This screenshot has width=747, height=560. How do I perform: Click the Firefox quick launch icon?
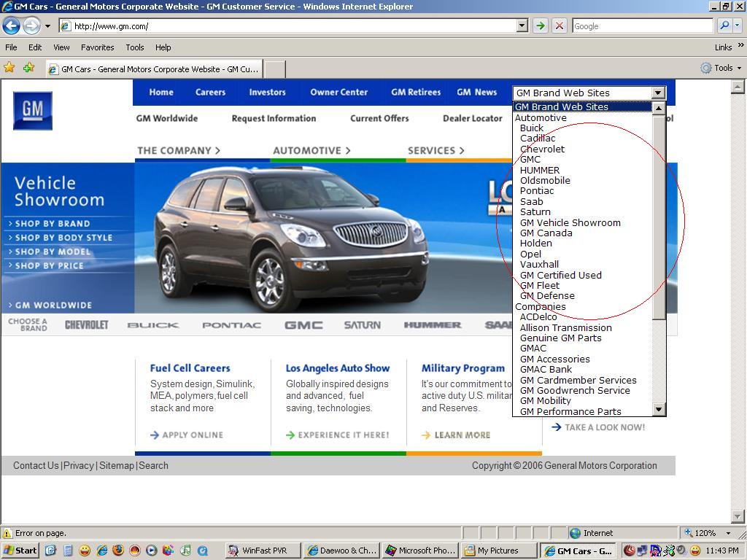(x=117, y=551)
